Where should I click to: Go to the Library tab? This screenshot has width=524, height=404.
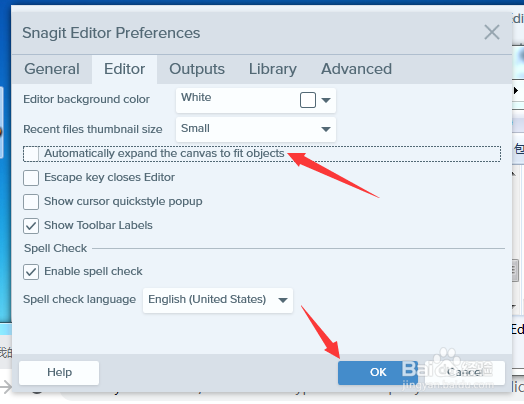[x=273, y=69]
